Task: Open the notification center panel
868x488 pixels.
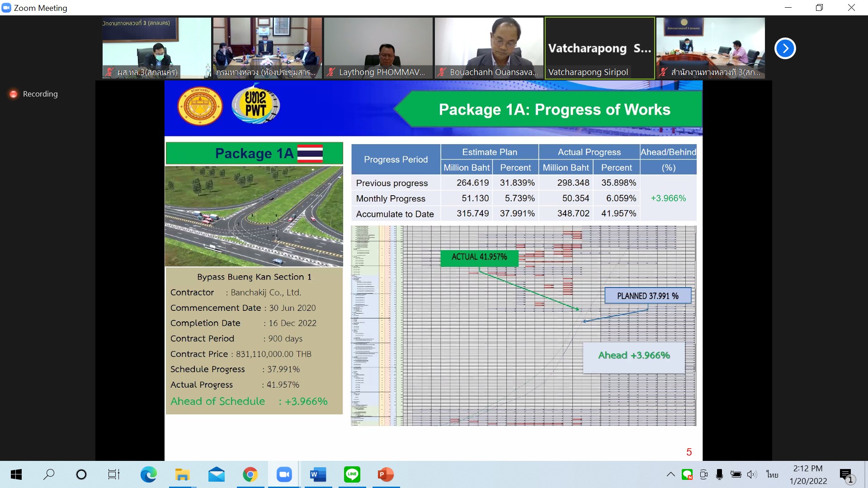Action: coord(846,474)
